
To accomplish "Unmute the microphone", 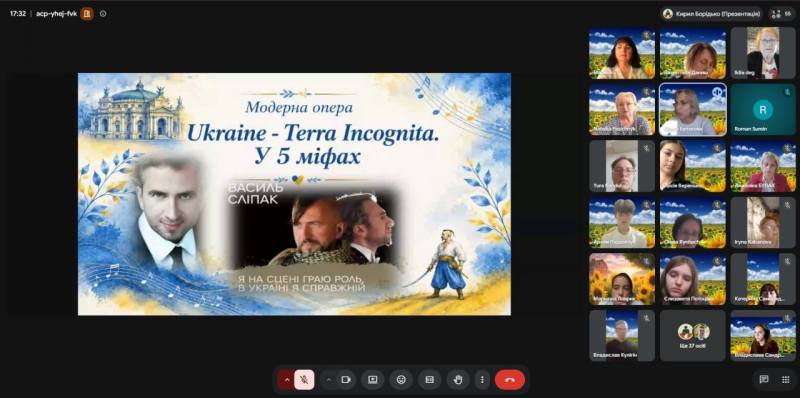I will point(304,380).
